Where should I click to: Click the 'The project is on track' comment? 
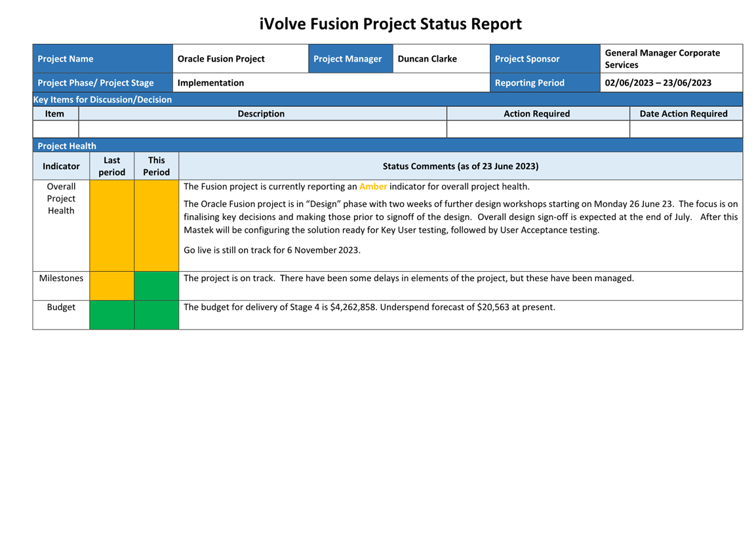coord(409,278)
